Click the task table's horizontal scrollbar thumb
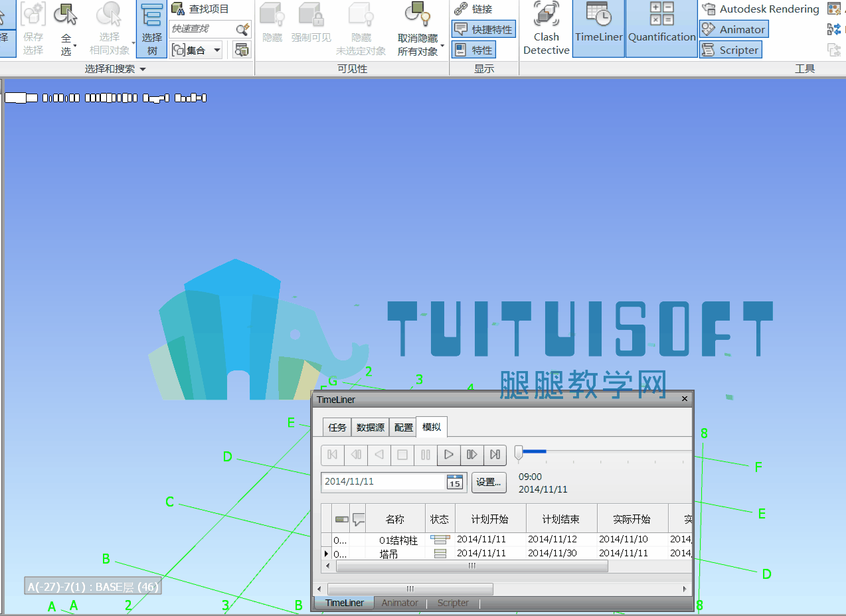The image size is (846, 616). (472, 566)
